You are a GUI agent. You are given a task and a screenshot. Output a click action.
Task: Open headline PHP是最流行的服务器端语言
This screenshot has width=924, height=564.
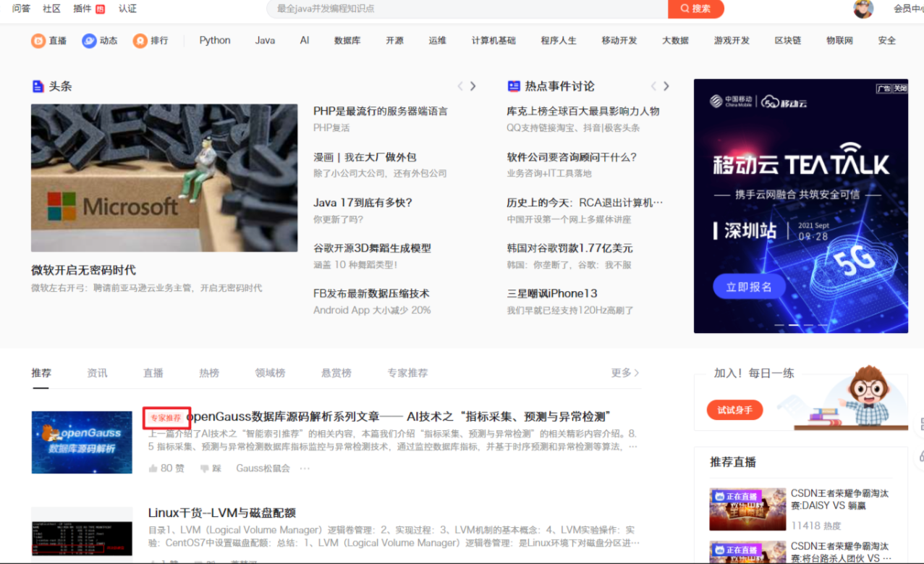pos(381,111)
